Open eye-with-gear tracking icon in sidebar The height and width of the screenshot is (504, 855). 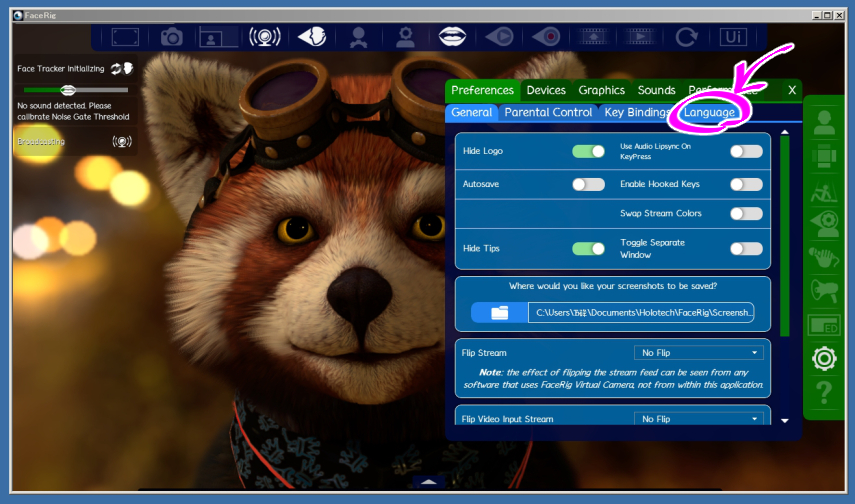point(824,225)
